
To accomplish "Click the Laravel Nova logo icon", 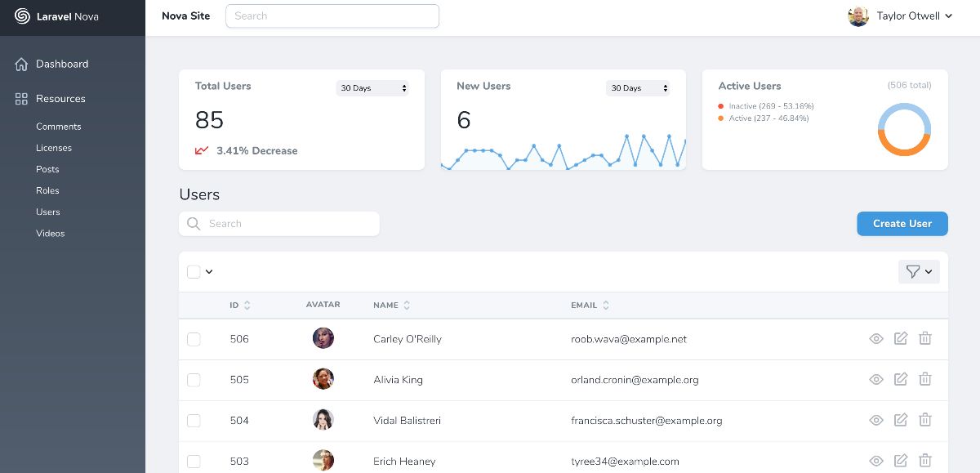I will pos(22,16).
